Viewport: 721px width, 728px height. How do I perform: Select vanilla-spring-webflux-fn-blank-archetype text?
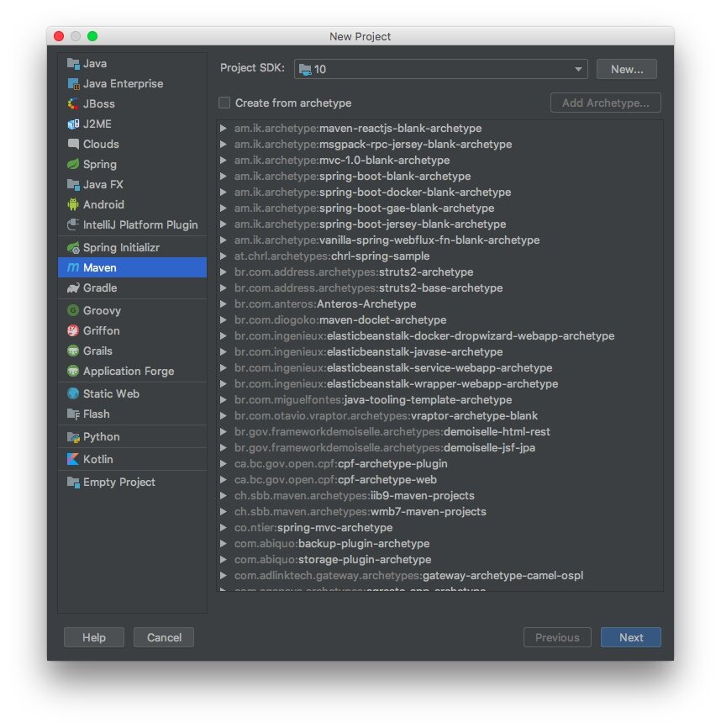(387, 240)
